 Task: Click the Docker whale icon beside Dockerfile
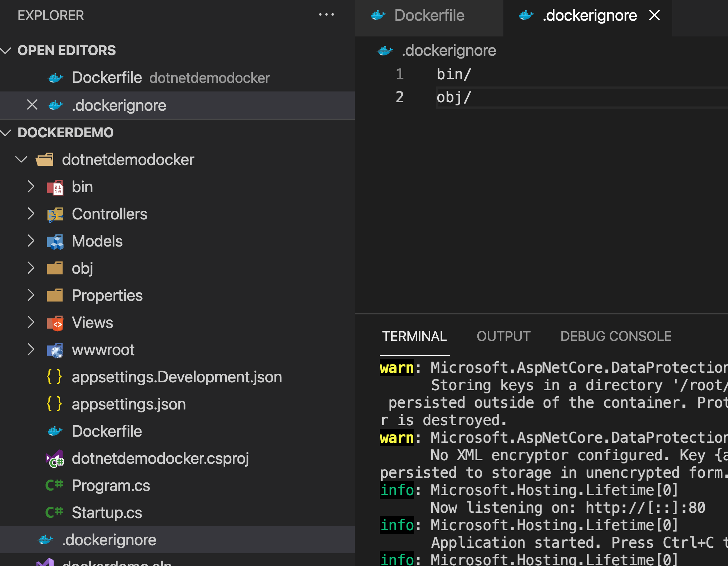(x=54, y=431)
